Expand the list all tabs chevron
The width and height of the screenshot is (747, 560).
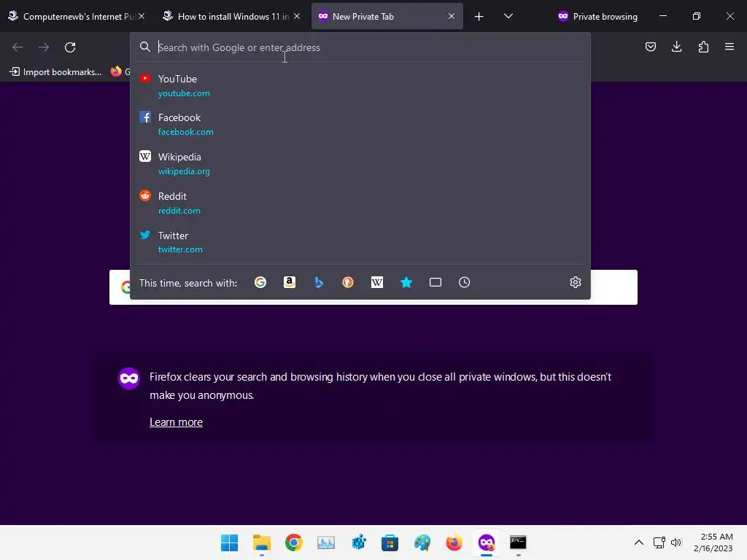coord(508,16)
